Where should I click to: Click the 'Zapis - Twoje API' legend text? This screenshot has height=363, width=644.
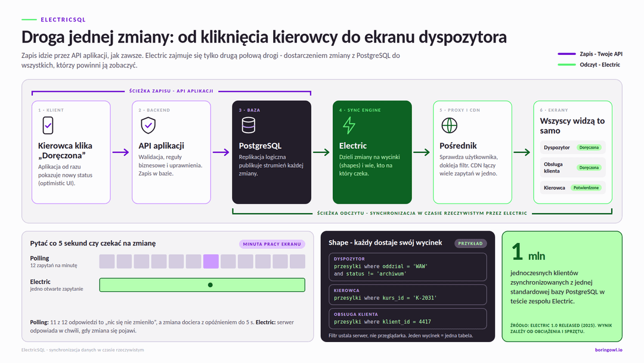point(601,54)
